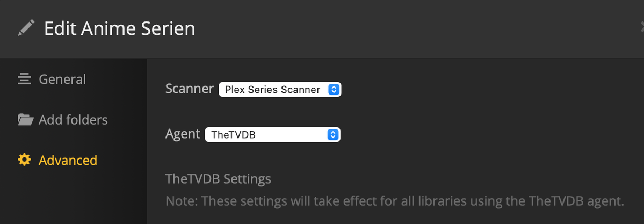Click the blue arrows on Agent select
The height and width of the screenshot is (224, 644).
click(333, 134)
